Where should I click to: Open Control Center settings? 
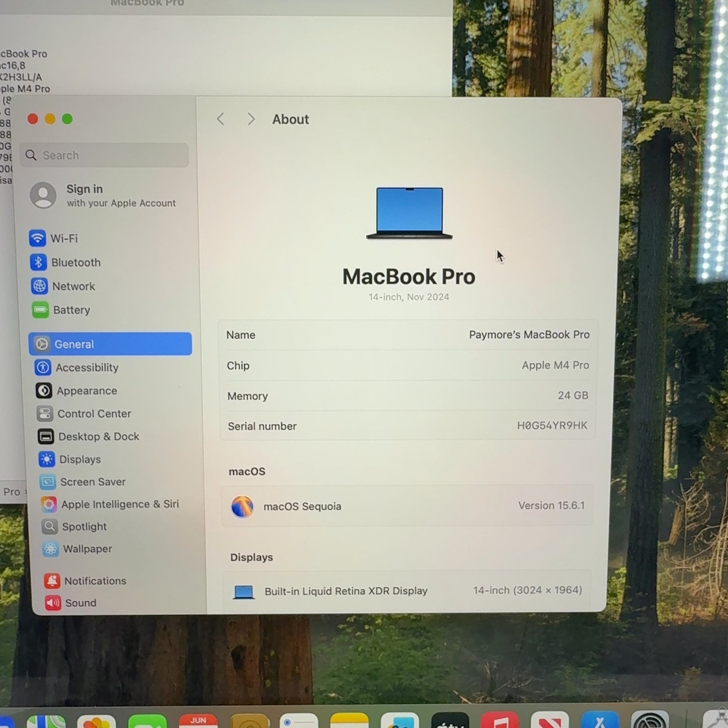pos(84,414)
